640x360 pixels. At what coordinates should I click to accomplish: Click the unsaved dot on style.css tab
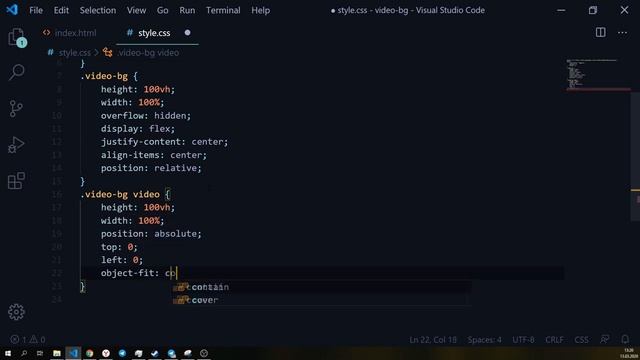click(187, 33)
